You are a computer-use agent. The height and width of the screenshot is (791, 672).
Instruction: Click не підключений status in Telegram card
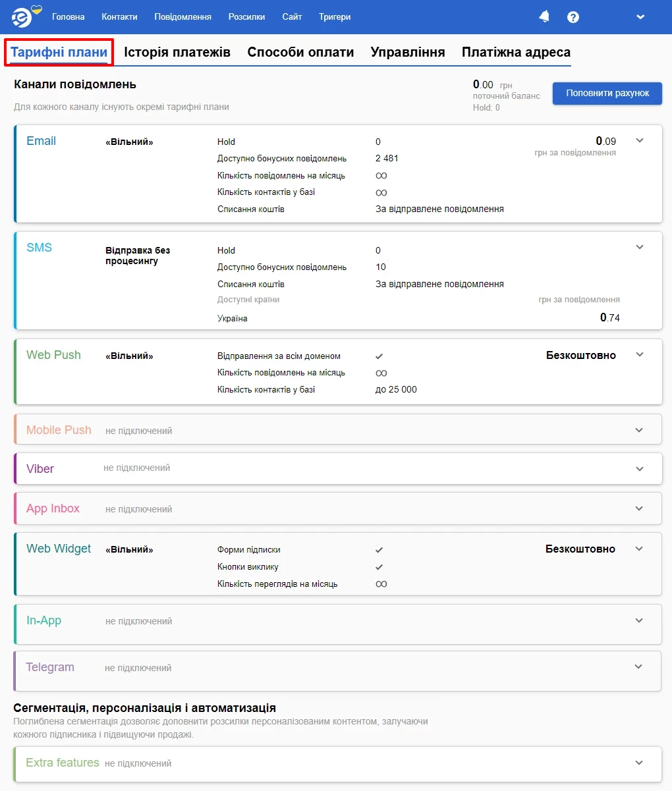[x=138, y=668]
